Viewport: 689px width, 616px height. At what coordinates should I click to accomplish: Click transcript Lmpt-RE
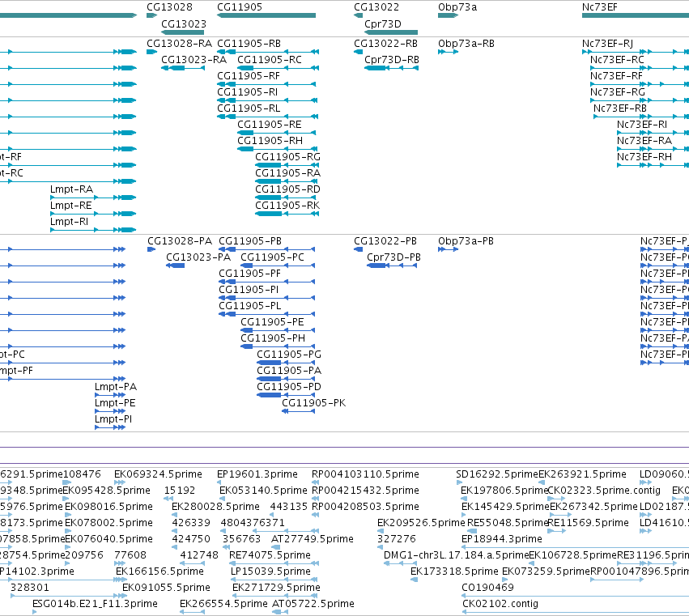71,206
